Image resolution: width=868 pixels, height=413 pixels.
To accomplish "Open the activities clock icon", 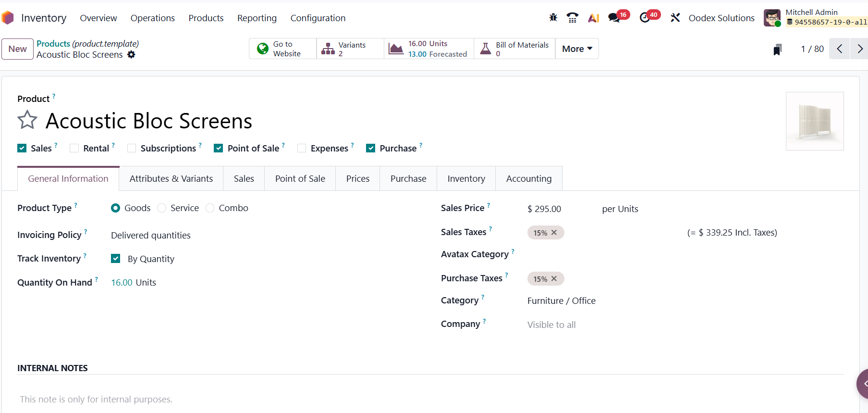I will click(645, 18).
